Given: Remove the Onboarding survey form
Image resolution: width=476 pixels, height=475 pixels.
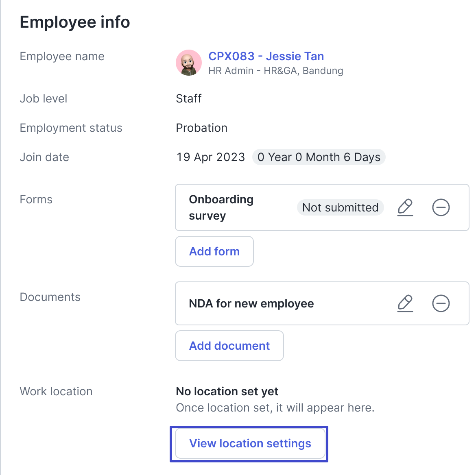Looking at the screenshot, I should click(x=441, y=207).
